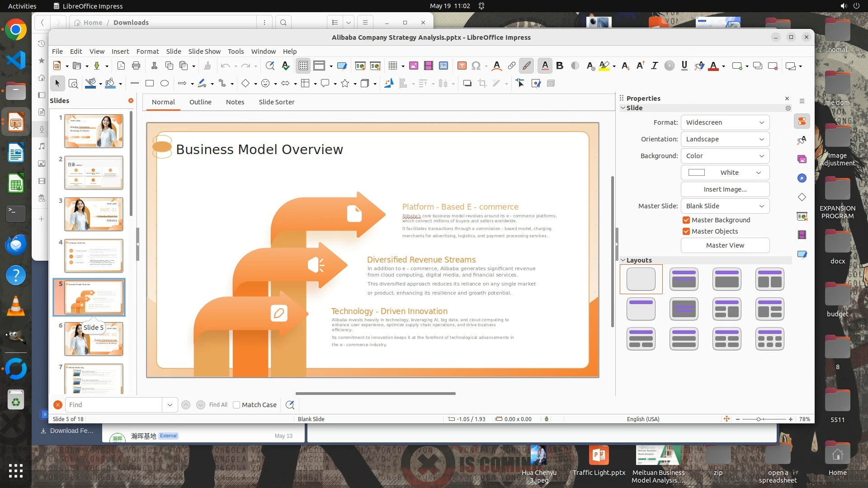Enable the Match Case checkbox

click(236, 405)
